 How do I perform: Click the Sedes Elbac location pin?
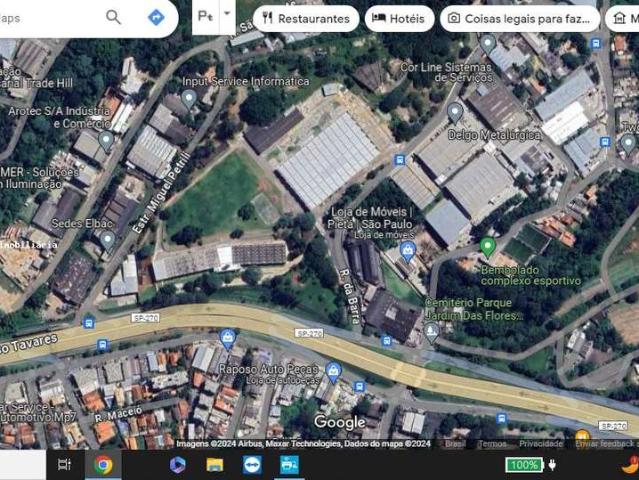coord(108,240)
